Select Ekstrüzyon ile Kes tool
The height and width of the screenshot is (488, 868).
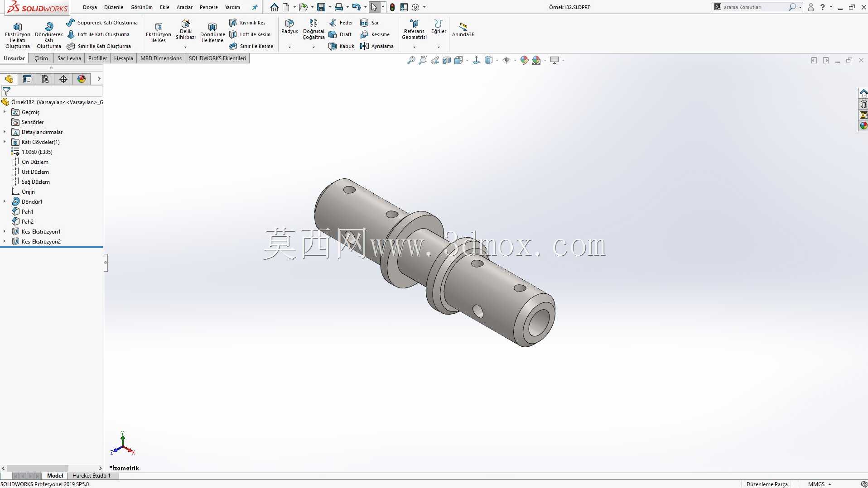[x=159, y=33]
